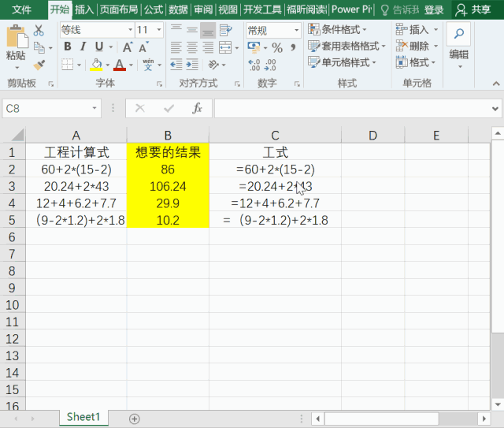Image resolution: width=504 pixels, height=428 pixels.
Task: Click Insert cells (插入) button
Action: click(412, 30)
